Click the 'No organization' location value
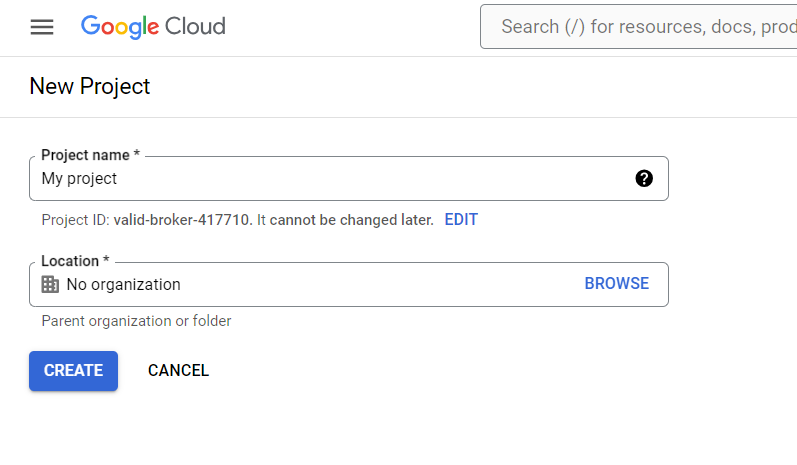 pos(123,284)
